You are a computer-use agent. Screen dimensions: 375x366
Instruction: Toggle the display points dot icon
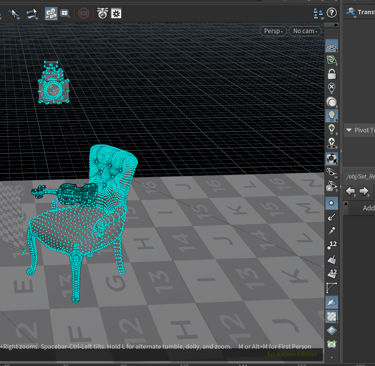tap(331, 203)
